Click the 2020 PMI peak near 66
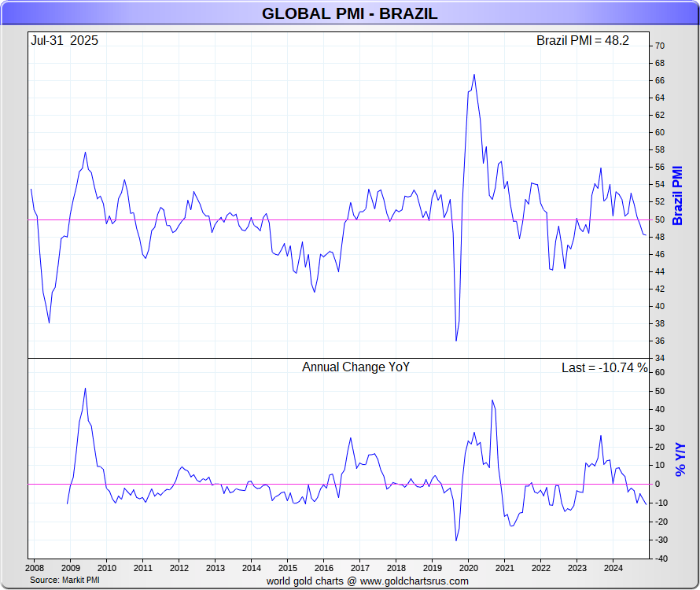Image resolution: width=700 pixels, height=590 pixels. (x=474, y=75)
